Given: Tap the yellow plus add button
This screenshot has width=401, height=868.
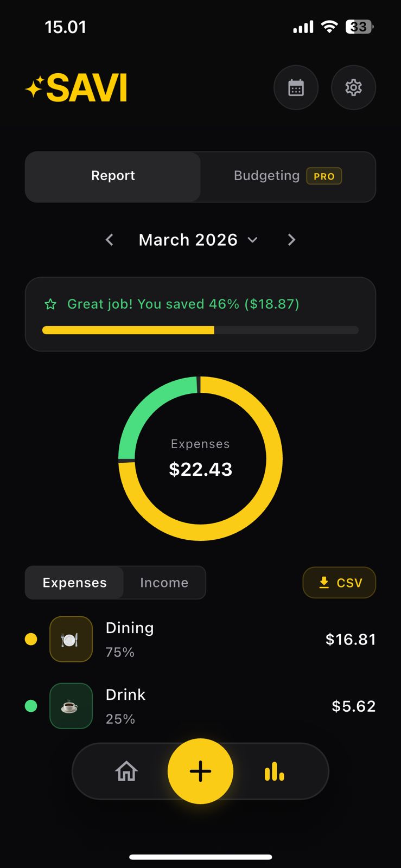Looking at the screenshot, I should 200,771.
